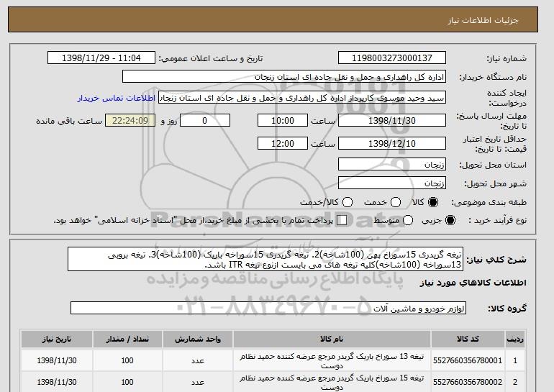Click the quantity 100 in row 2
The height and width of the screenshot is (392, 554).
point(127,382)
